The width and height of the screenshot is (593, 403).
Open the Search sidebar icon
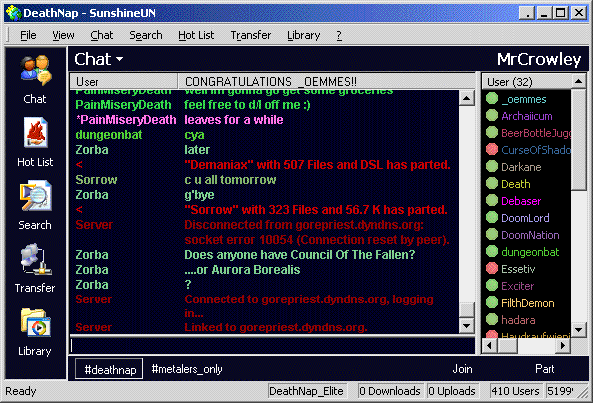[35, 205]
